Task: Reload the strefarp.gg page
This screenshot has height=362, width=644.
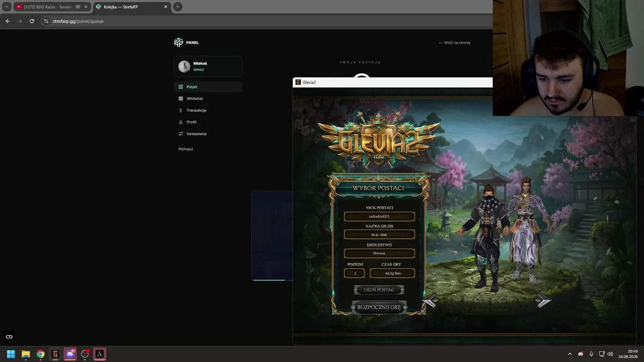Action: pyautogui.click(x=32, y=21)
